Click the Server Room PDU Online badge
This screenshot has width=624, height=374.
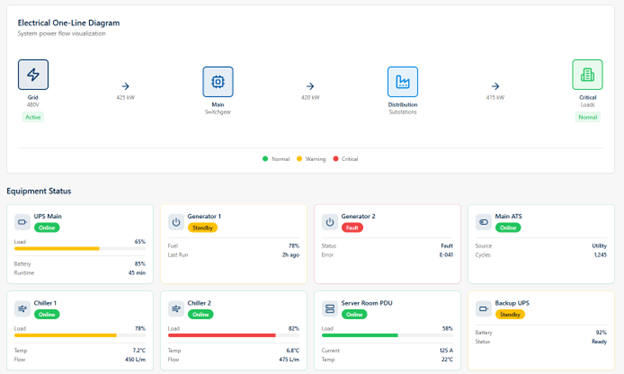point(354,314)
